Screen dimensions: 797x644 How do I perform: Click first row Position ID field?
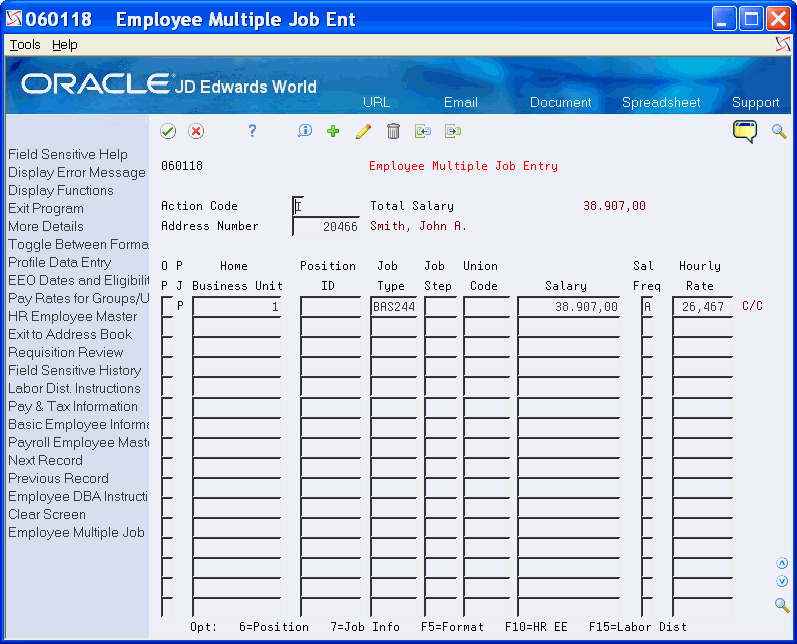330,306
